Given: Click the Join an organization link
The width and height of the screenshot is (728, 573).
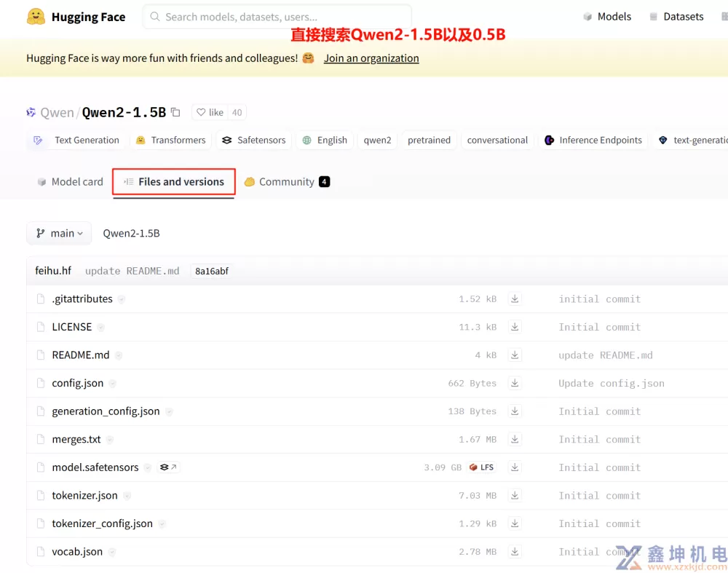Looking at the screenshot, I should tap(371, 58).
